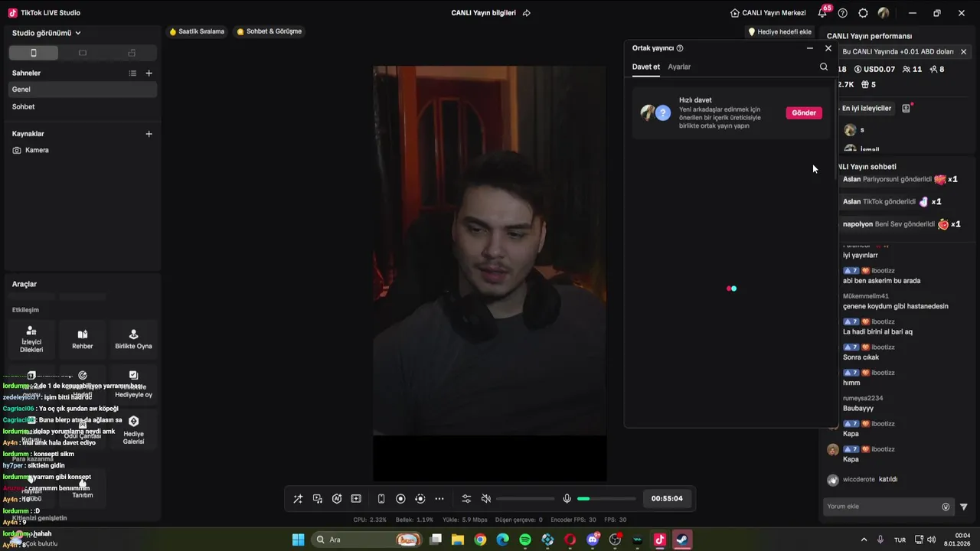This screenshot has height=551, width=980.
Task: Open the help question mark in title bar
Action: 843,13
